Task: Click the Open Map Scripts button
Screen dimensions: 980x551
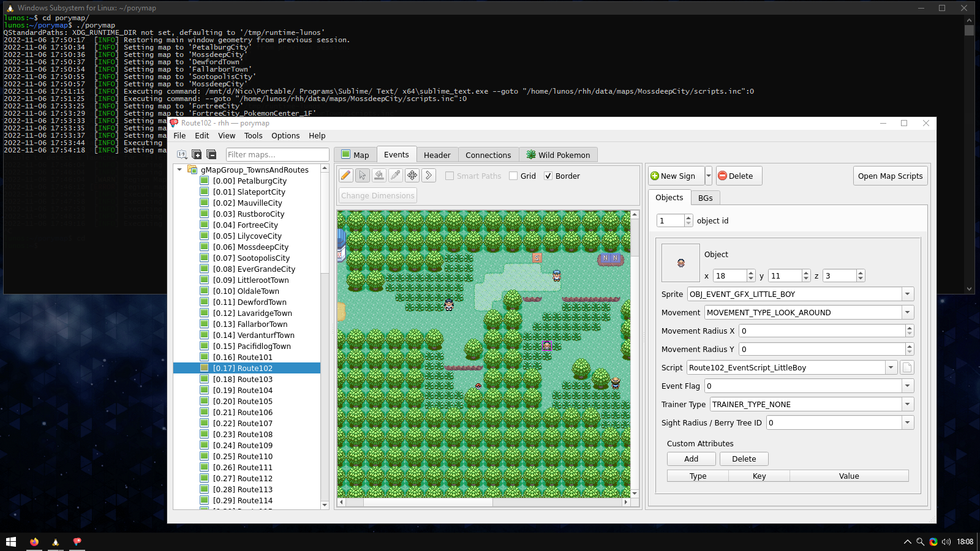Action: 890,176
